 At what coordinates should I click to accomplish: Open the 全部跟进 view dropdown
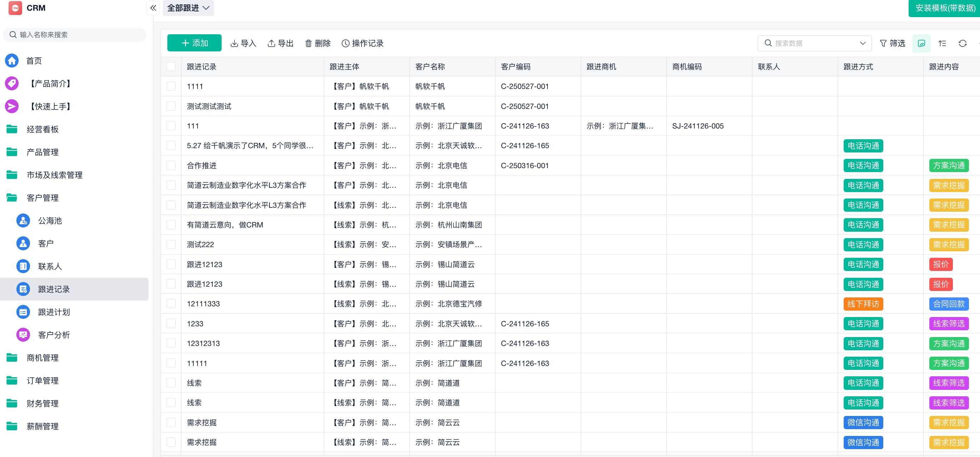coord(188,8)
